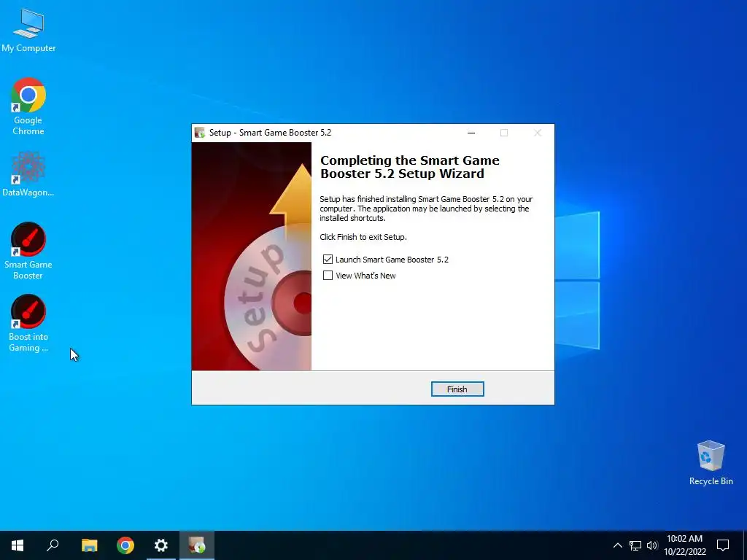Open the My Computer desktop icon
Image resolution: width=747 pixels, height=560 pixels.
tap(28, 31)
